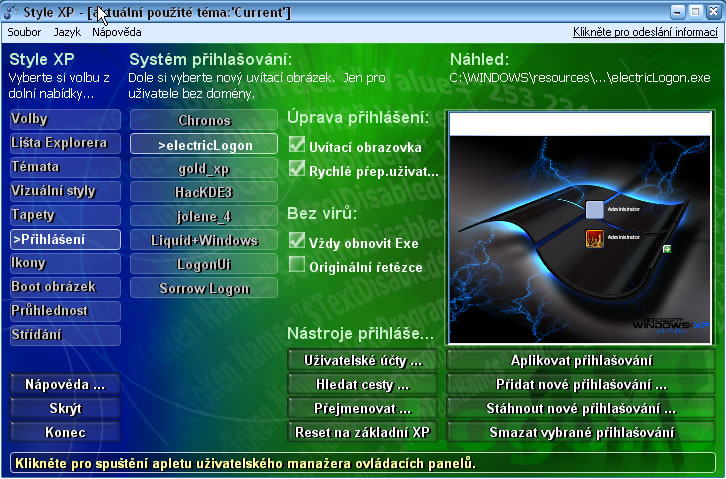Image resolution: width=726 pixels, height=479 pixels.
Task: Open the Soubor menu
Action: click(x=24, y=32)
